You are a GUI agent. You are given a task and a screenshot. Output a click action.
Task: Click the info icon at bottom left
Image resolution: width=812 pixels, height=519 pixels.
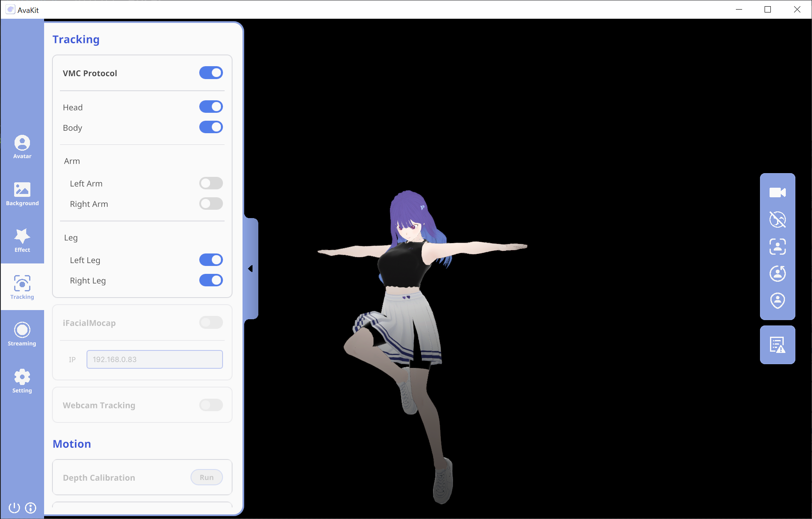[31, 508]
